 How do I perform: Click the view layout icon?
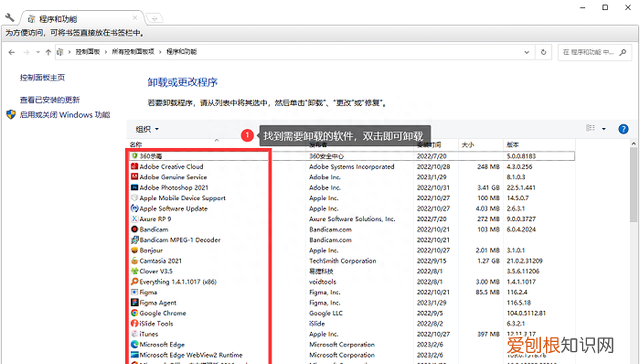pyautogui.click(x=591, y=128)
